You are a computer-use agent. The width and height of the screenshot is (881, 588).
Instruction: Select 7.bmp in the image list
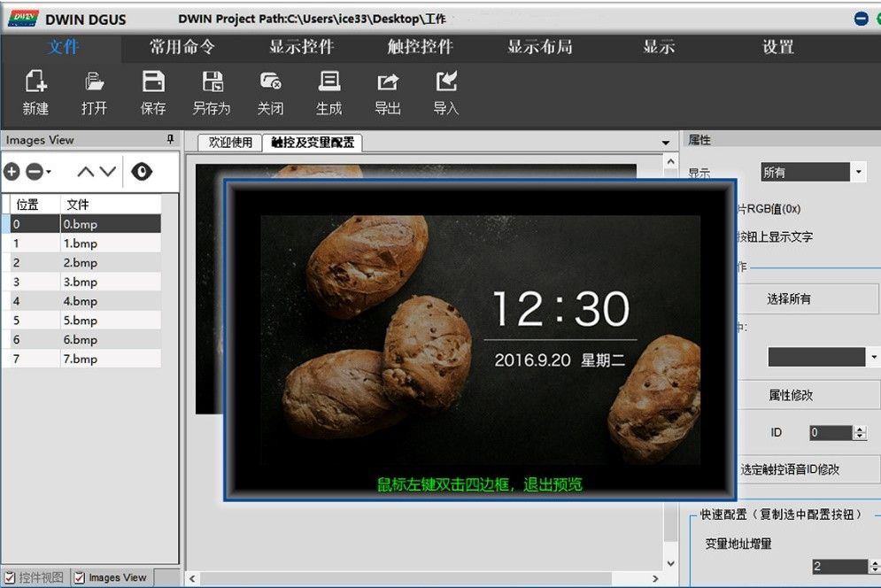[81, 359]
